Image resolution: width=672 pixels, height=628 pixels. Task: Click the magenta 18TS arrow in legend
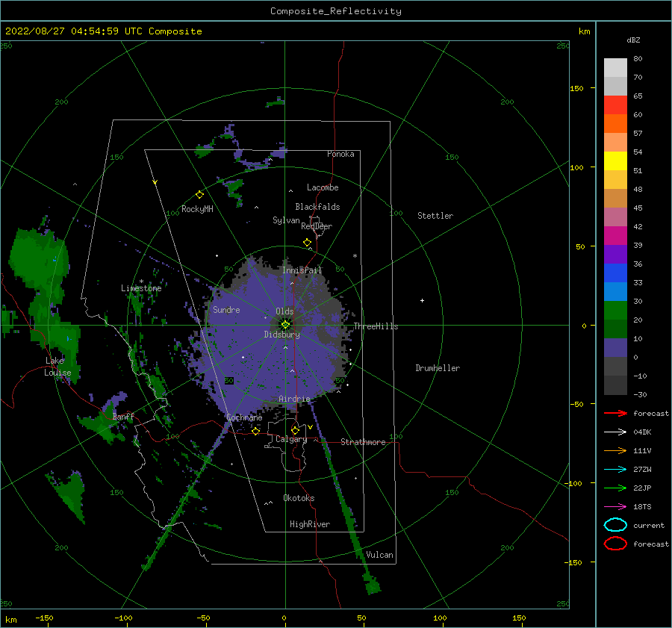(x=615, y=507)
